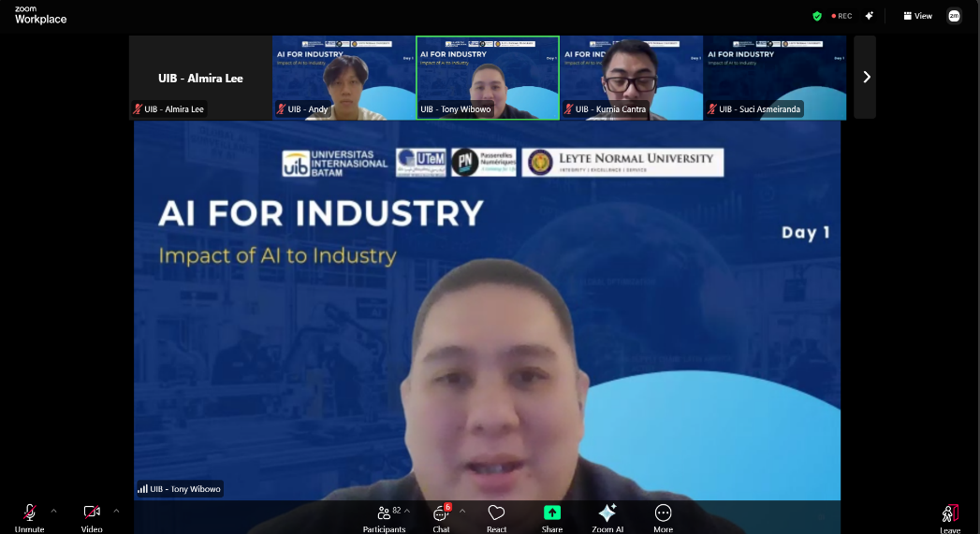Click the REC recording indicator
This screenshot has width=980, height=534.
pos(841,16)
